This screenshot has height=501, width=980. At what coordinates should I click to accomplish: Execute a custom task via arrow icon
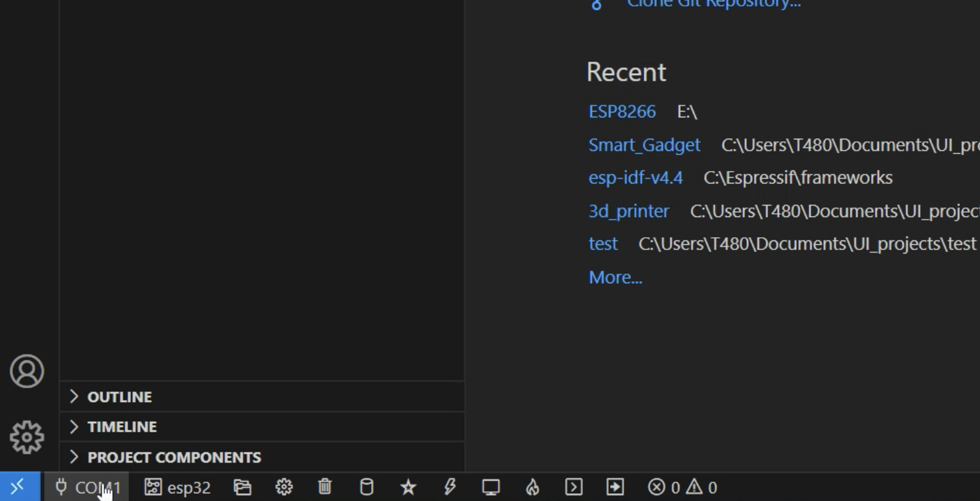[615, 487]
